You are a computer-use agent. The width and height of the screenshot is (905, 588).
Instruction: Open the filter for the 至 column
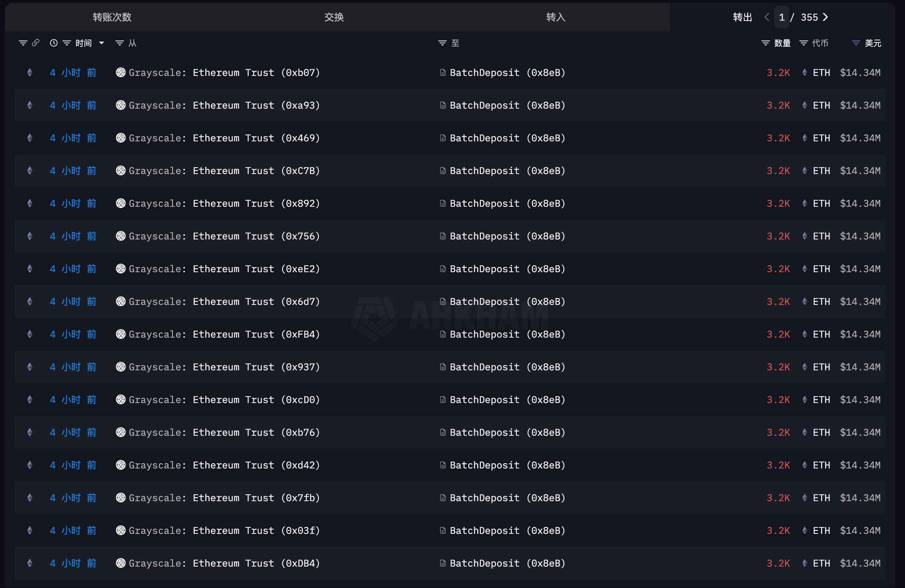[x=442, y=43]
